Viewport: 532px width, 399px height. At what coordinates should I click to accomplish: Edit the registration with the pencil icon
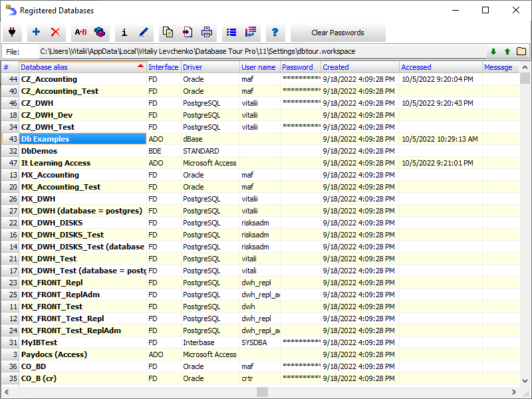point(142,32)
